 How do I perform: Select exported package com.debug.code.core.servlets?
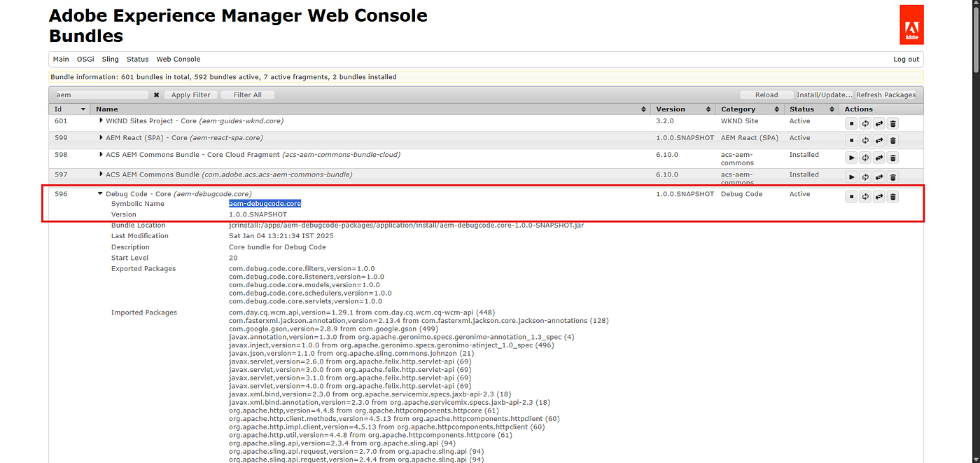coord(304,302)
